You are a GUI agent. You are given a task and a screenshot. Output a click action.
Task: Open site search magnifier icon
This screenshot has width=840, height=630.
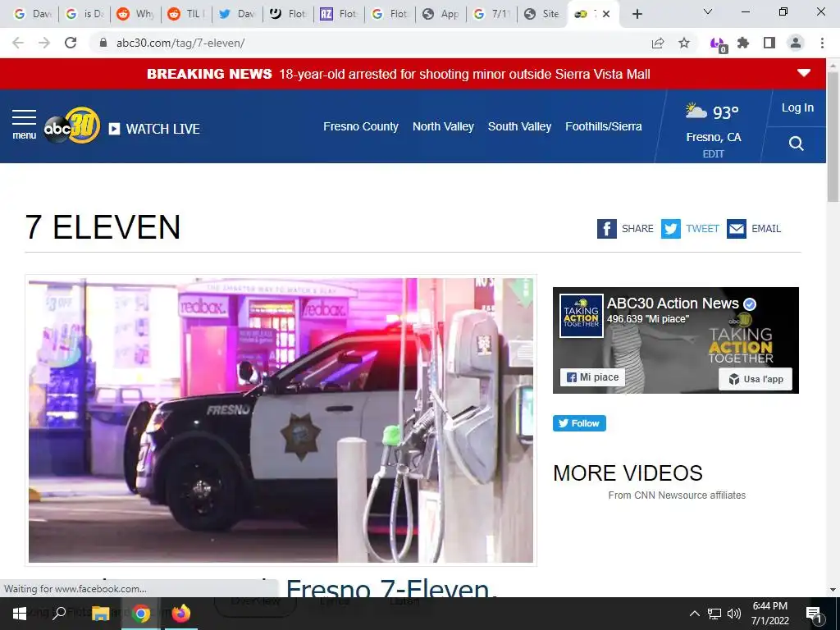[796, 144]
